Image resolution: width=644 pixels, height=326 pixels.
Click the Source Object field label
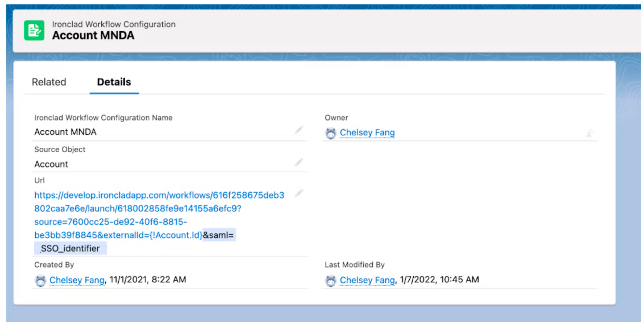point(60,149)
